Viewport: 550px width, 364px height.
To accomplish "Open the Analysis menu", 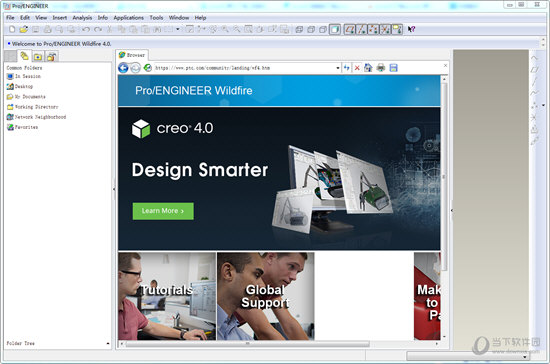I will coord(82,18).
